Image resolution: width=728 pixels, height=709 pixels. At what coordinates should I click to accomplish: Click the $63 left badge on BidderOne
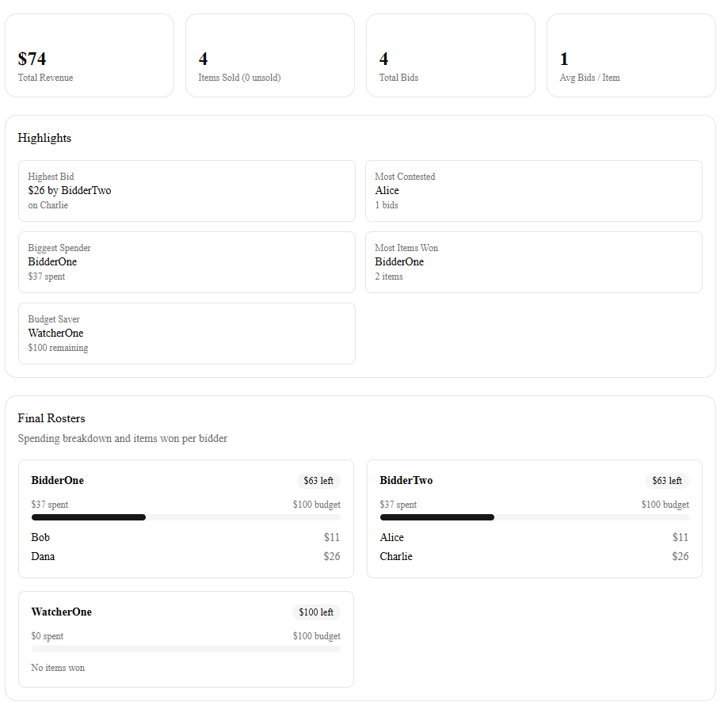click(318, 480)
